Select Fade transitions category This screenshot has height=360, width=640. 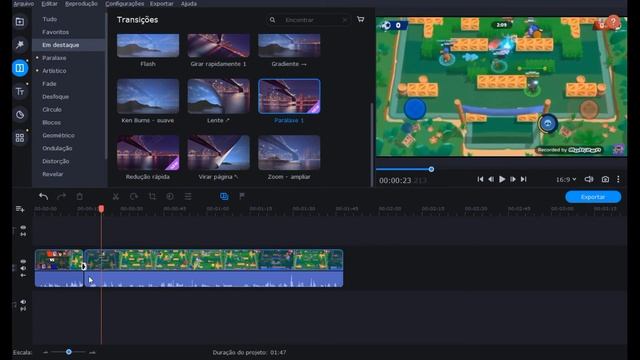[49, 84]
